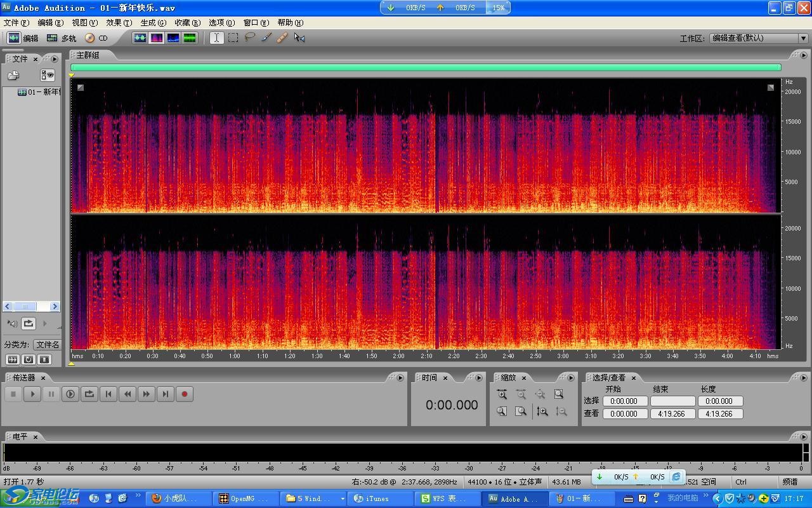Open the 编辑 menu in menu bar
This screenshot has height=508, width=812.
click(x=50, y=23)
